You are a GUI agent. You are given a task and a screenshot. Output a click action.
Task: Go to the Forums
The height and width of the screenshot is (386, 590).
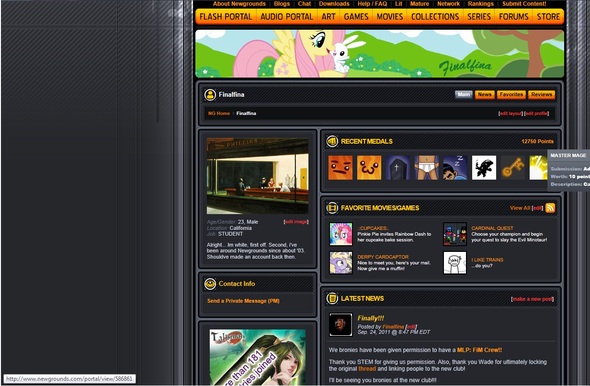tap(514, 17)
